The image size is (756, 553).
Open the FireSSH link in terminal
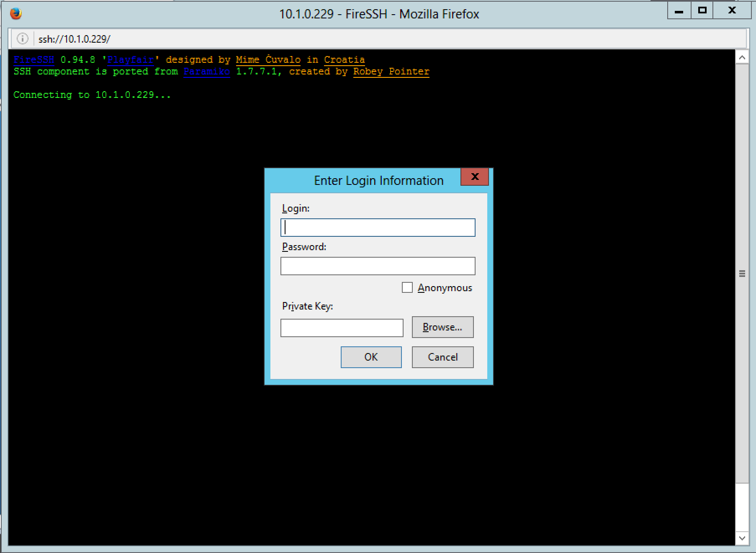33,60
